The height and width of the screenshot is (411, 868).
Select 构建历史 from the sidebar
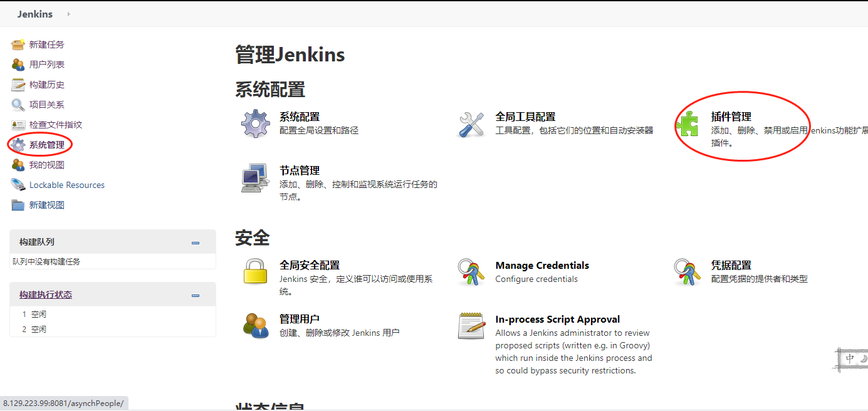[46, 85]
